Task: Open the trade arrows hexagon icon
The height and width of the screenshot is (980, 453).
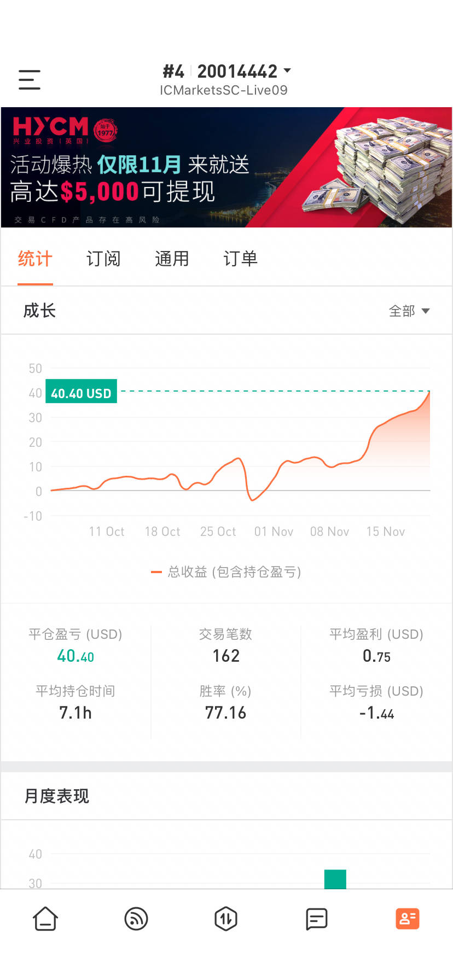Action: [226, 919]
